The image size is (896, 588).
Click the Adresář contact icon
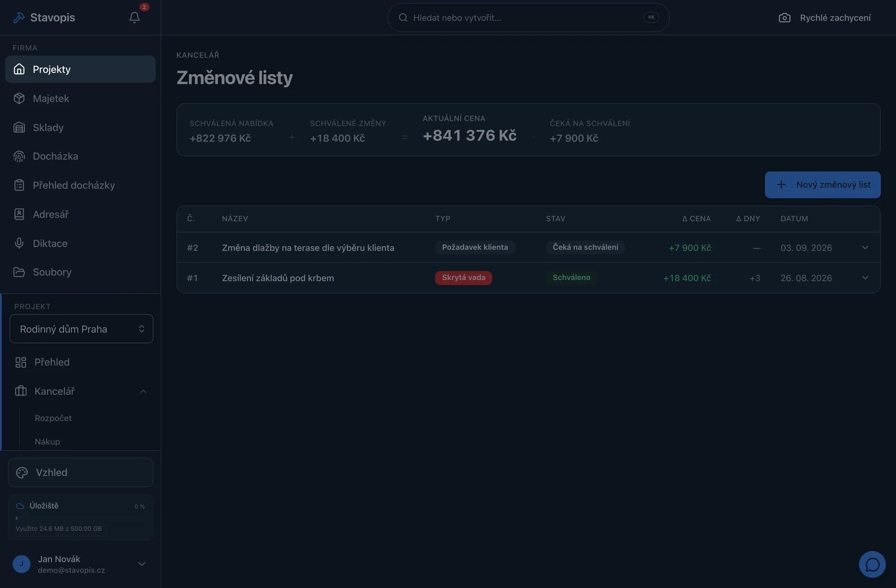click(19, 214)
